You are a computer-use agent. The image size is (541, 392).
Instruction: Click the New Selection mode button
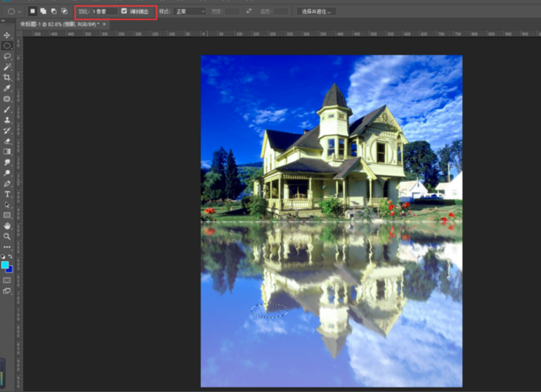point(32,11)
